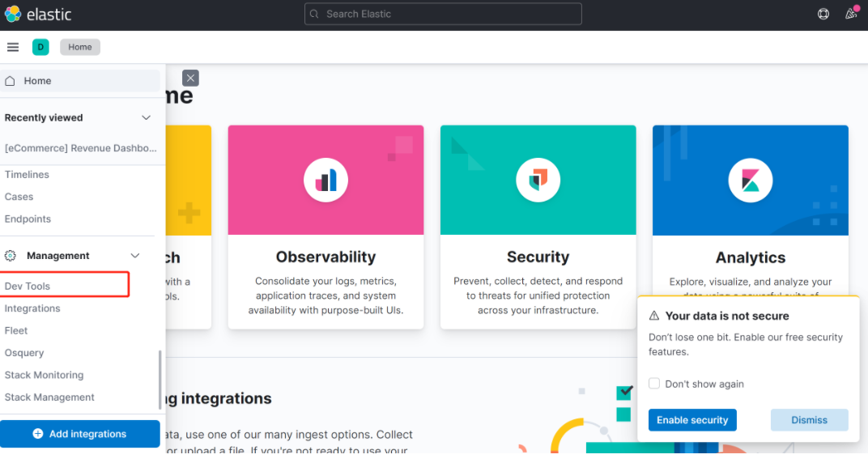This screenshot has height=463, width=868.
Task: Click the 'Recently viewed' heading text
Action: coord(44,118)
